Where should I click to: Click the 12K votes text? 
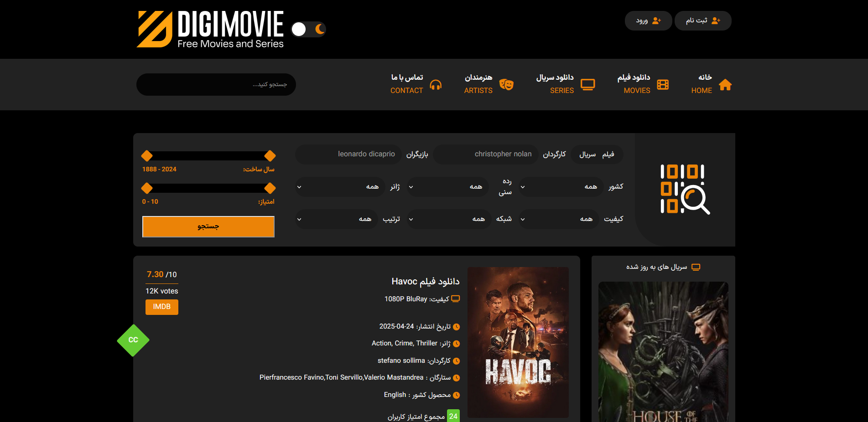tap(162, 291)
